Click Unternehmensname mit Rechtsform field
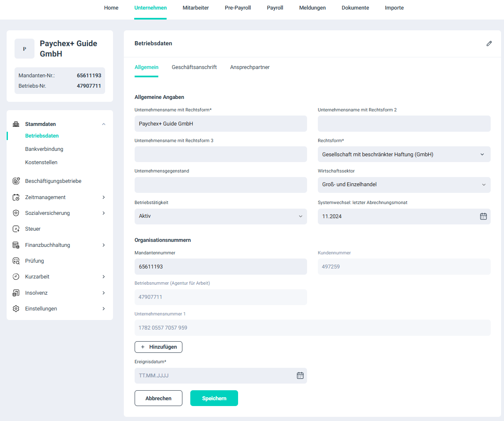 click(221, 124)
